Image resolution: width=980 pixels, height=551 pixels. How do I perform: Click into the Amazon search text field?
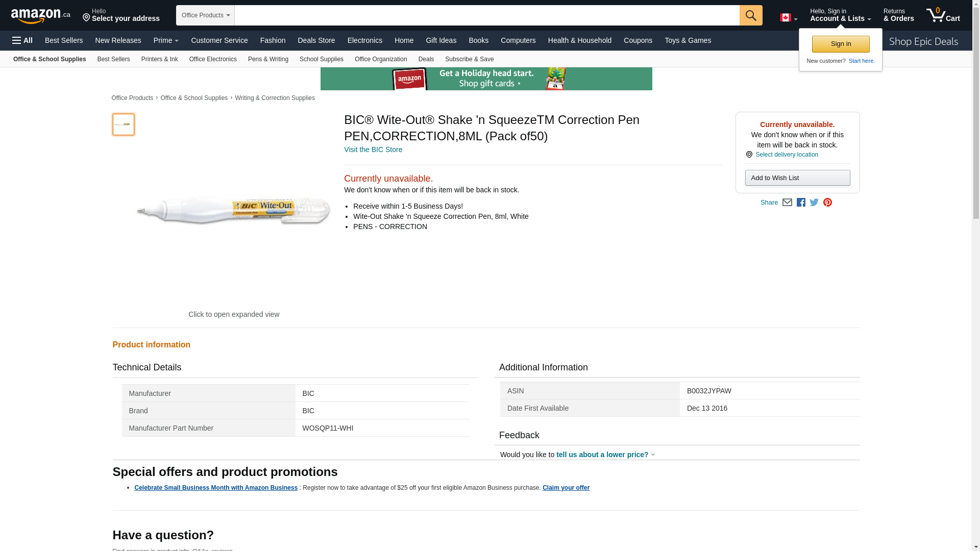[486, 15]
